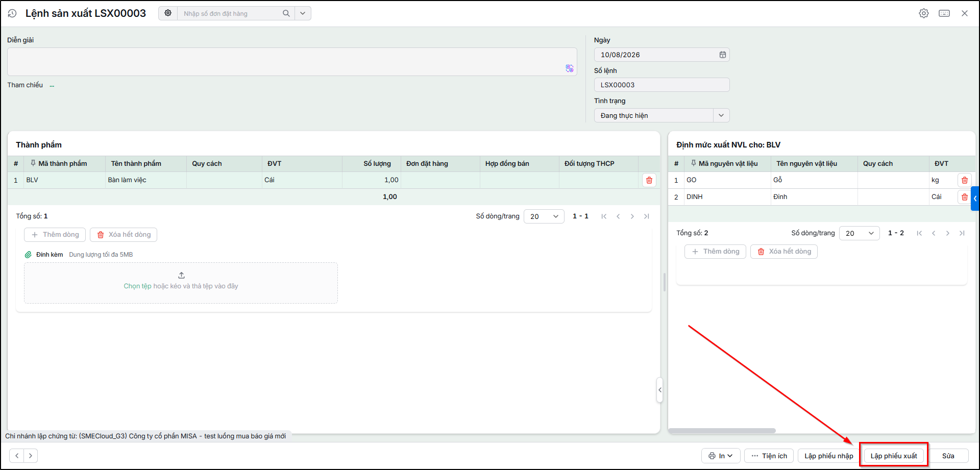980x470 pixels.
Task: Go to the next production order
Action: click(31, 456)
